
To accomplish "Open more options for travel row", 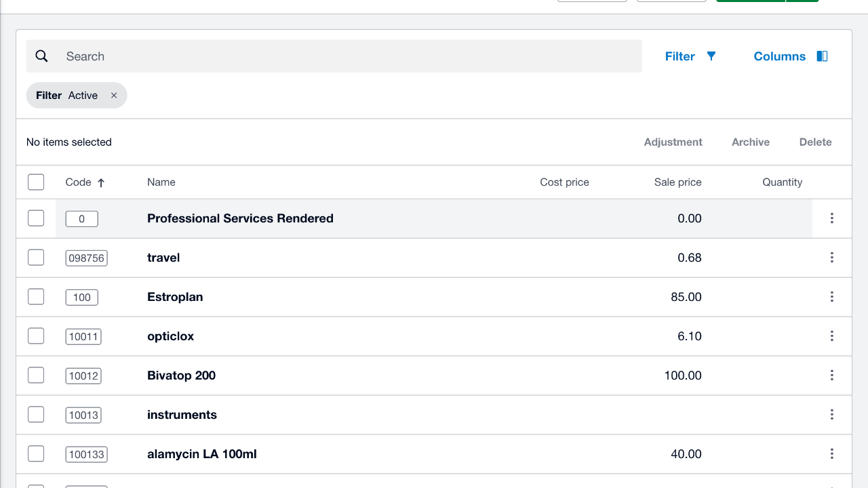I will tap(832, 258).
